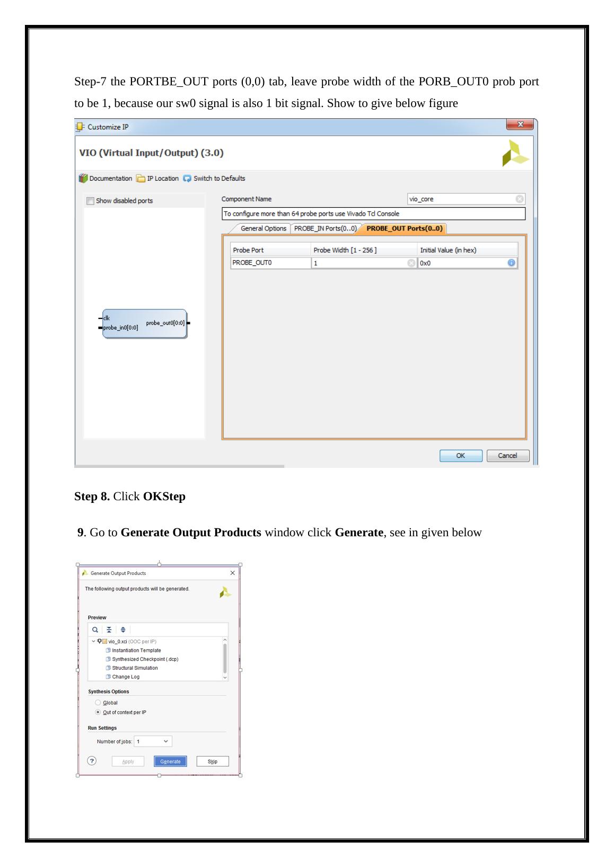Click the search icon in the Preview toolbar
The height and width of the screenshot is (868, 614).
tap(95, 630)
